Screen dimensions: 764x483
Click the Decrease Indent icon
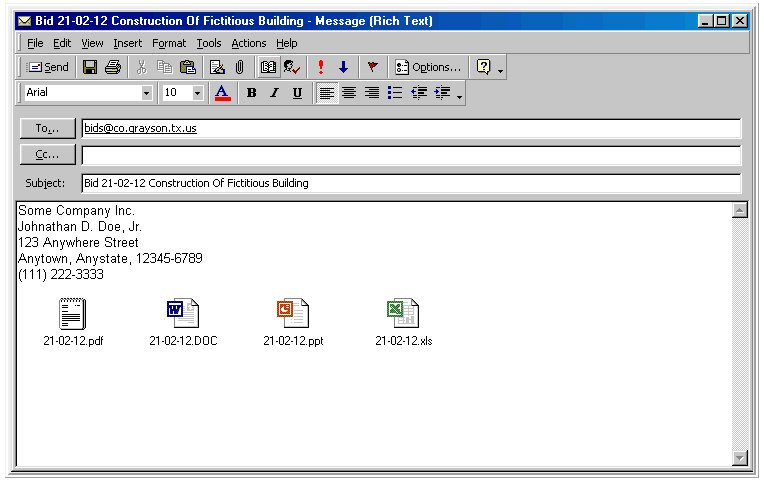pos(419,93)
